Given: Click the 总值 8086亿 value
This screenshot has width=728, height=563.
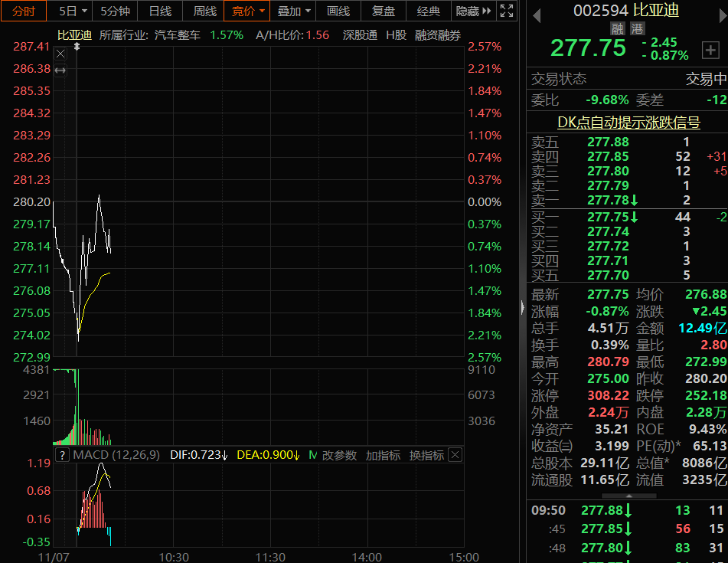Looking at the screenshot, I should point(705,463).
